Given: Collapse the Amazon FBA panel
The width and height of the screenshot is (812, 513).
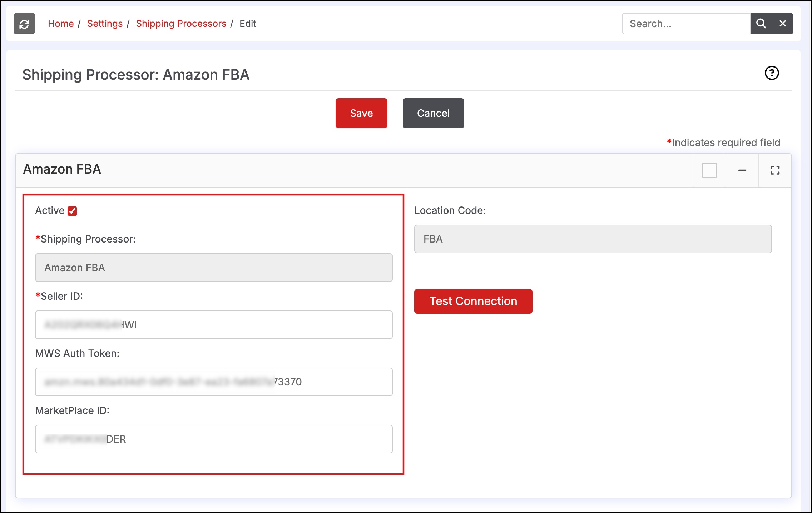Looking at the screenshot, I should pos(742,170).
